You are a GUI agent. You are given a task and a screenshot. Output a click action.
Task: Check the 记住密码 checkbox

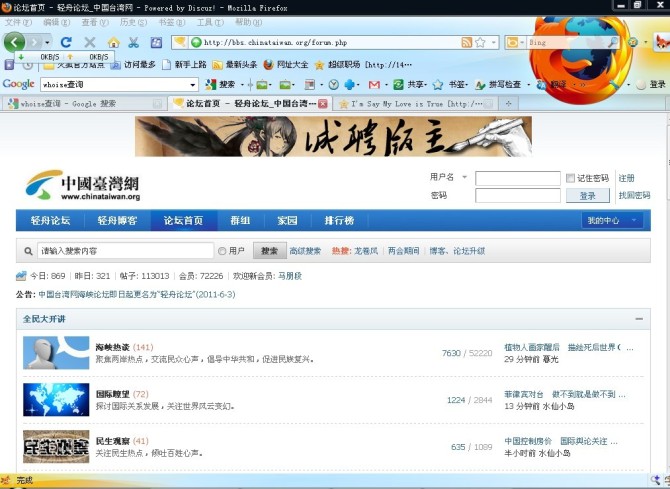point(570,178)
